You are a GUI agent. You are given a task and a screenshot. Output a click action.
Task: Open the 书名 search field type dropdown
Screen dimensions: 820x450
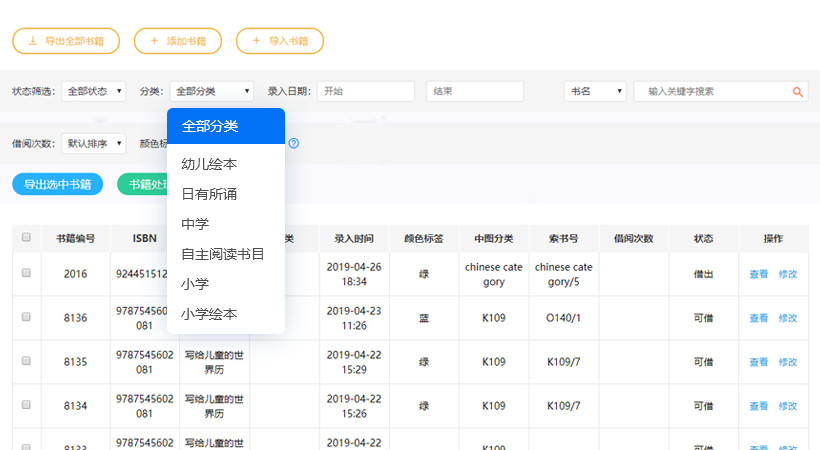coord(595,91)
